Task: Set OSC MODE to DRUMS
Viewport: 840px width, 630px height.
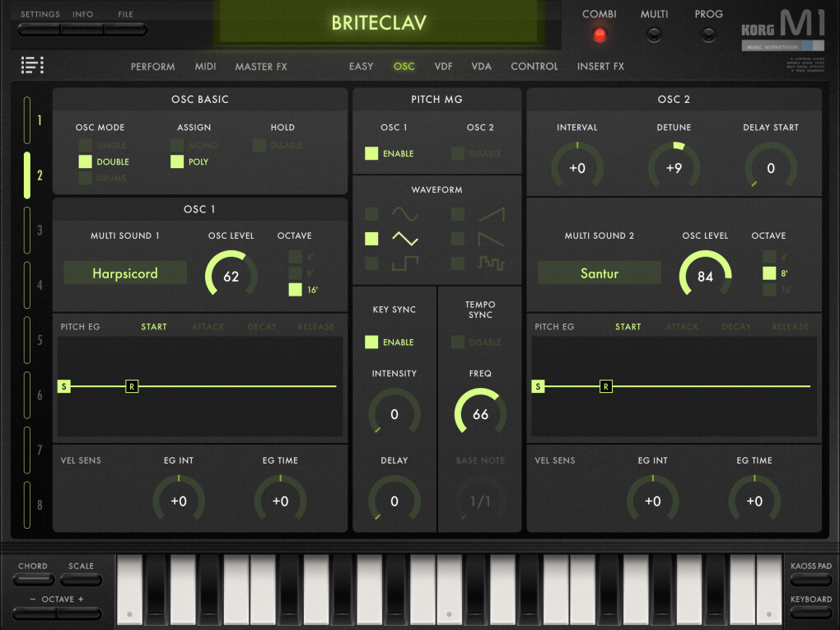Action: click(85, 179)
